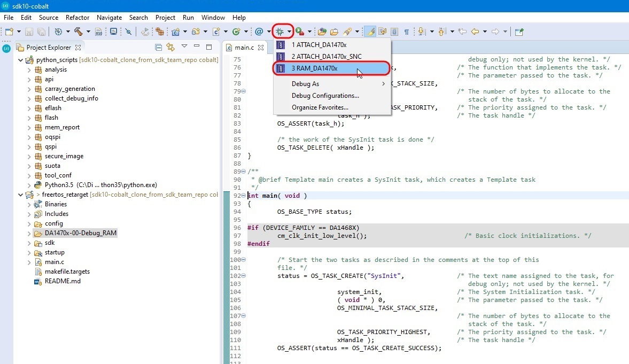Select main.c file in Project Explorer
Screen dimensions: 629x364
click(x=55, y=262)
